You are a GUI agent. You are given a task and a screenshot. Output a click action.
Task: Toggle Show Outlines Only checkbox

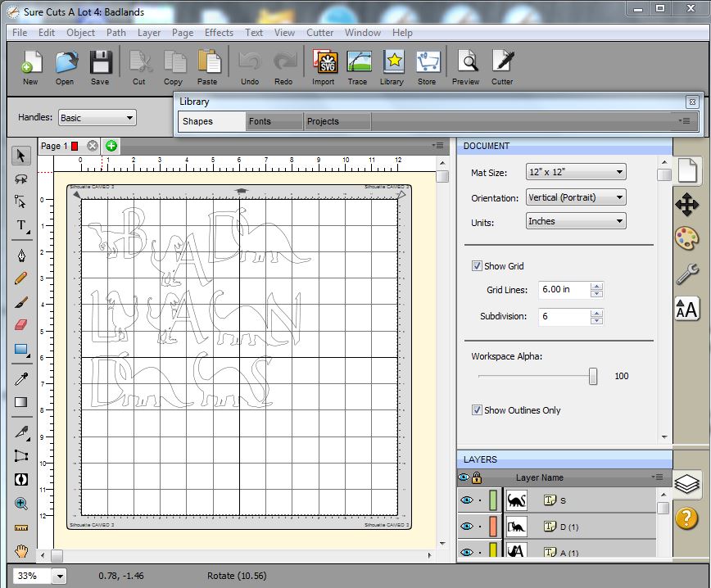477,410
